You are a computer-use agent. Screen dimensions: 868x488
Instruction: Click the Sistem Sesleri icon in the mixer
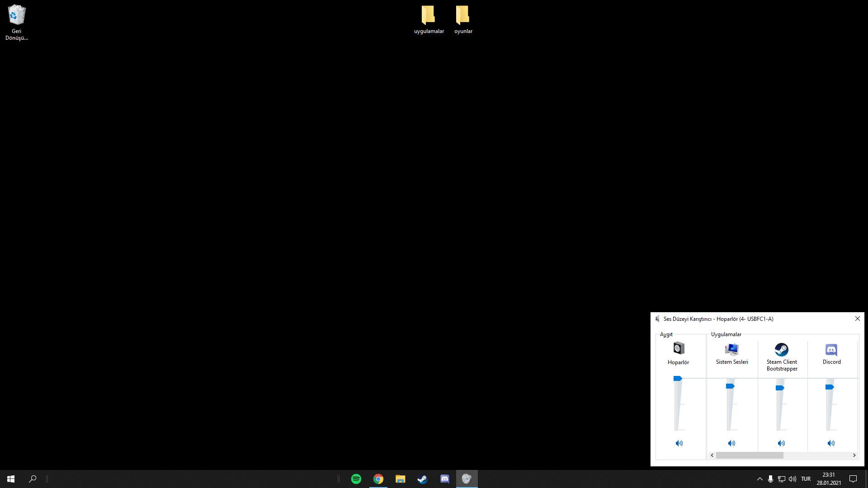click(732, 348)
